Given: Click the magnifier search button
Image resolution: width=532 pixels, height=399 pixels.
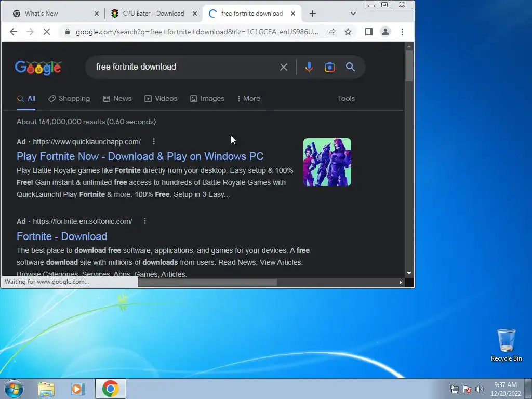Looking at the screenshot, I should pyautogui.click(x=351, y=67).
